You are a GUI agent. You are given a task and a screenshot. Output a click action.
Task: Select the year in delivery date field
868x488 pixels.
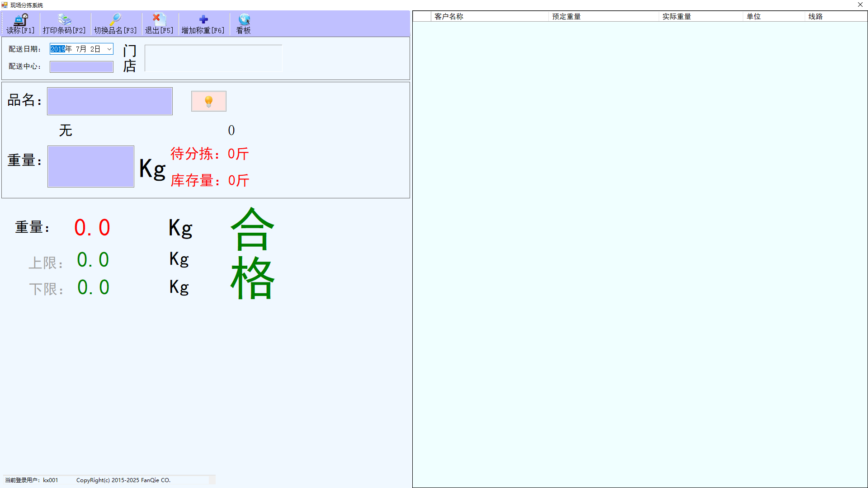click(x=57, y=49)
